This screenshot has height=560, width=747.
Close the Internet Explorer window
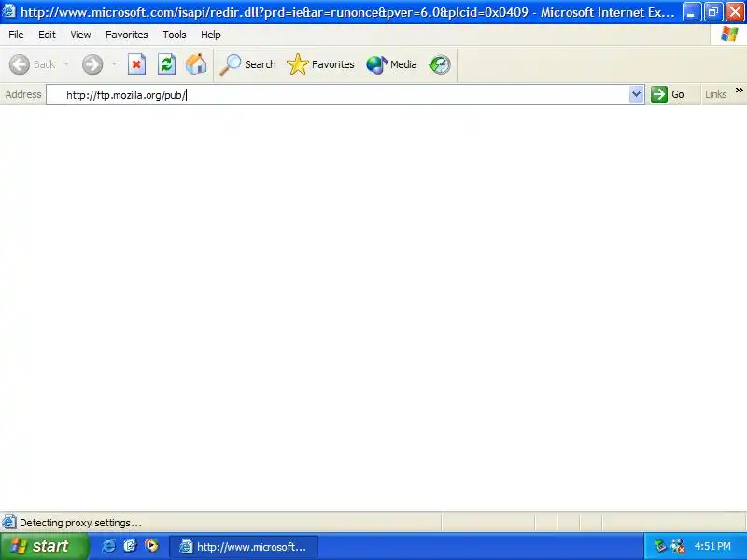point(736,12)
